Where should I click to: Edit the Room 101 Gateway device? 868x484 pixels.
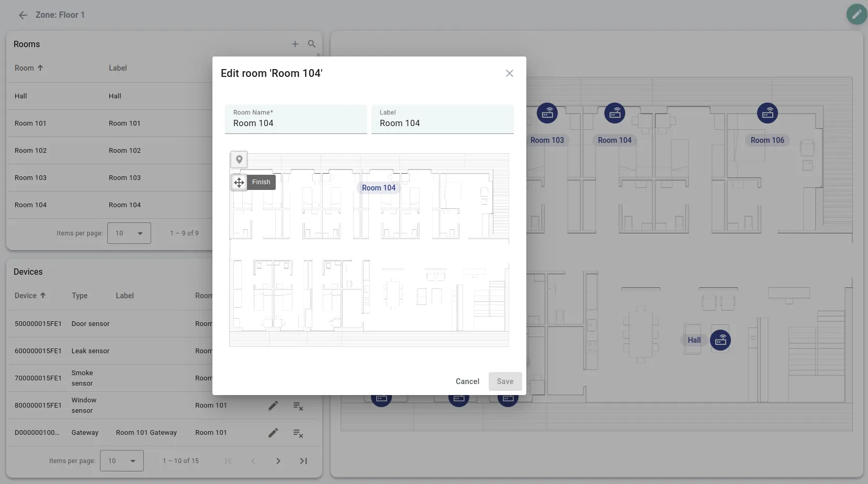(x=273, y=433)
